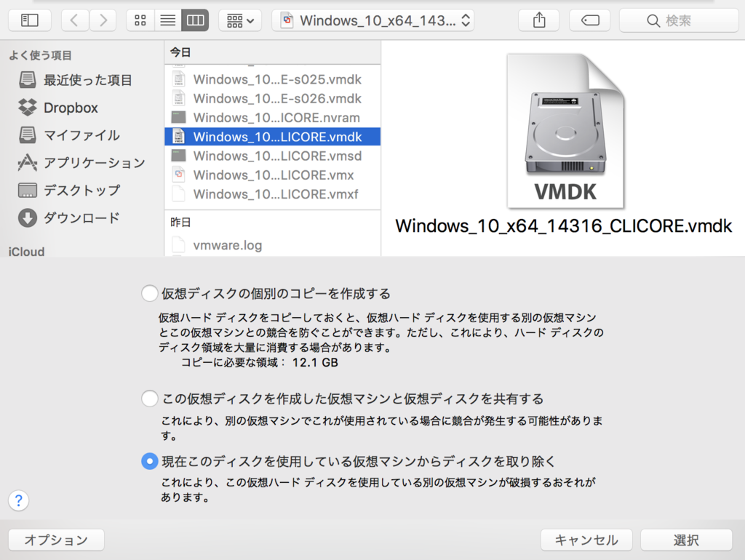Click the E-s026.vmdk file's document icon
745x560 pixels.
pos(179,98)
